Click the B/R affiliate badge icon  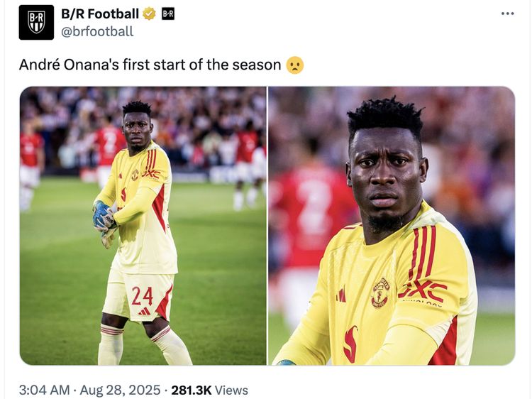pos(168,14)
